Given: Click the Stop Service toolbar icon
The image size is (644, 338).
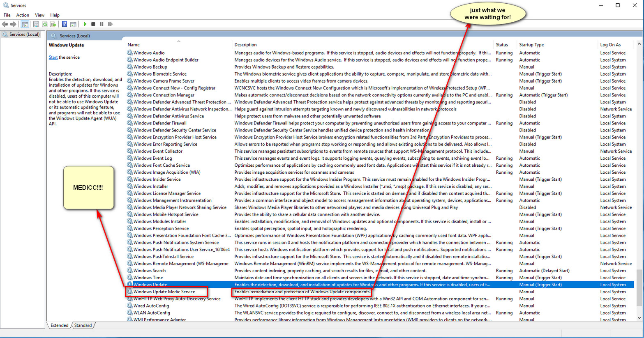Looking at the screenshot, I should 93,24.
